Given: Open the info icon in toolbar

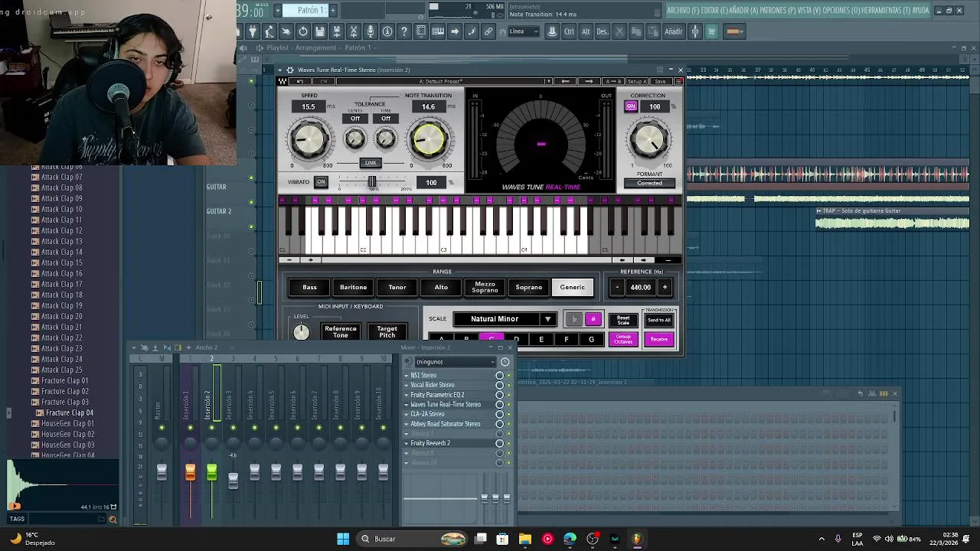Looking at the screenshot, I should click(387, 31).
